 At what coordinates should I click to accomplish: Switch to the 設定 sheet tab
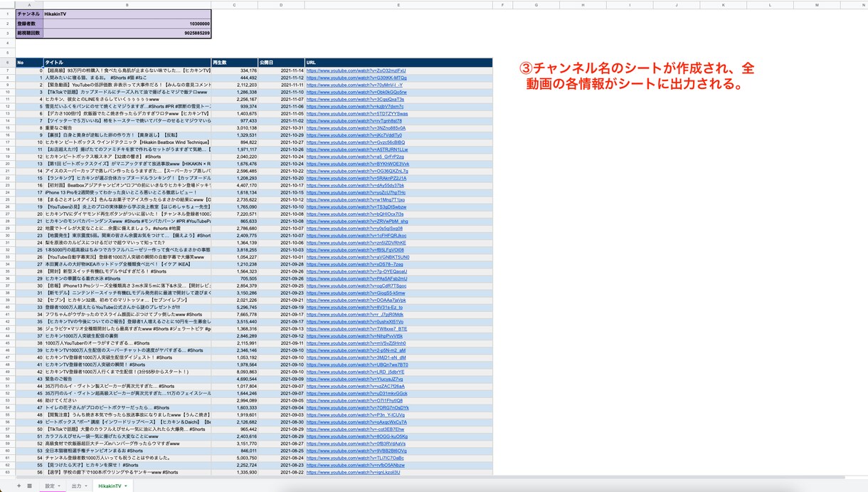click(x=50, y=485)
